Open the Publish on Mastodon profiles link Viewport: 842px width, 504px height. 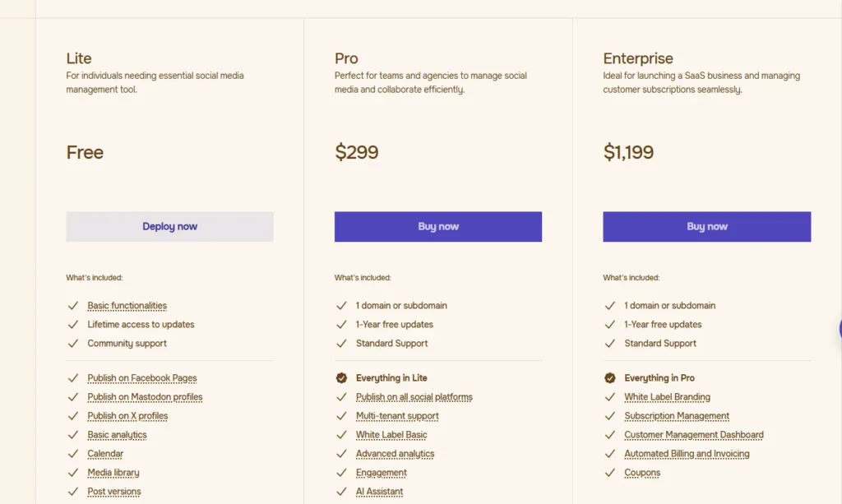(x=145, y=397)
